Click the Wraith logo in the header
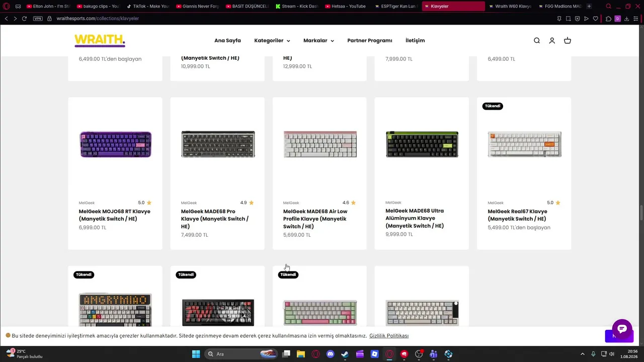Screen dimensions: 644x362 pos(100,40)
